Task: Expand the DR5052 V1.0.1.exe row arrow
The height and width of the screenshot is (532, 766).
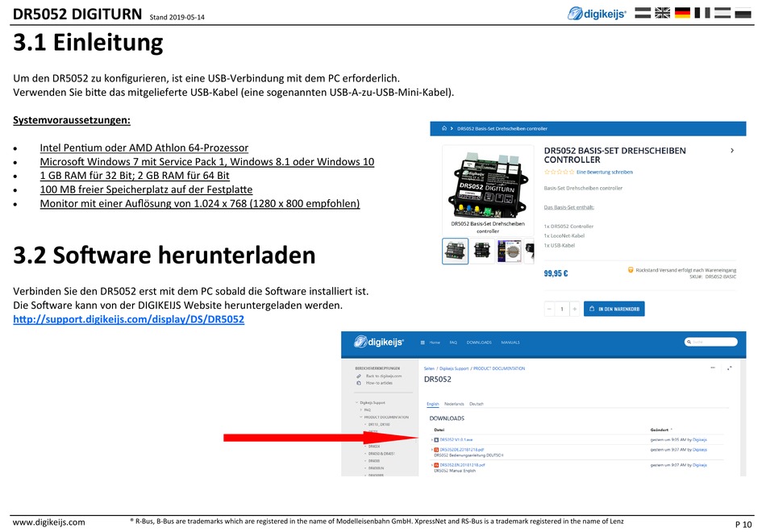Action: [x=432, y=439]
